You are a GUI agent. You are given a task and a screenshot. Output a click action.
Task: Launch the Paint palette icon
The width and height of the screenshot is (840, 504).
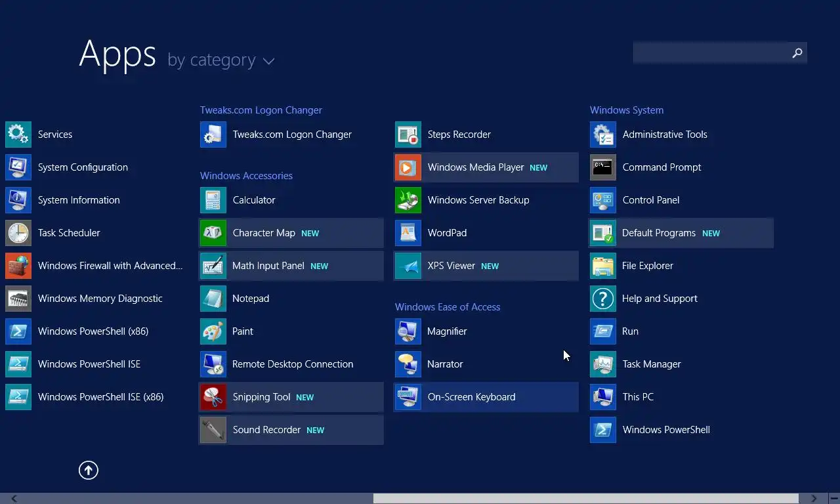(x=213, y=331)
